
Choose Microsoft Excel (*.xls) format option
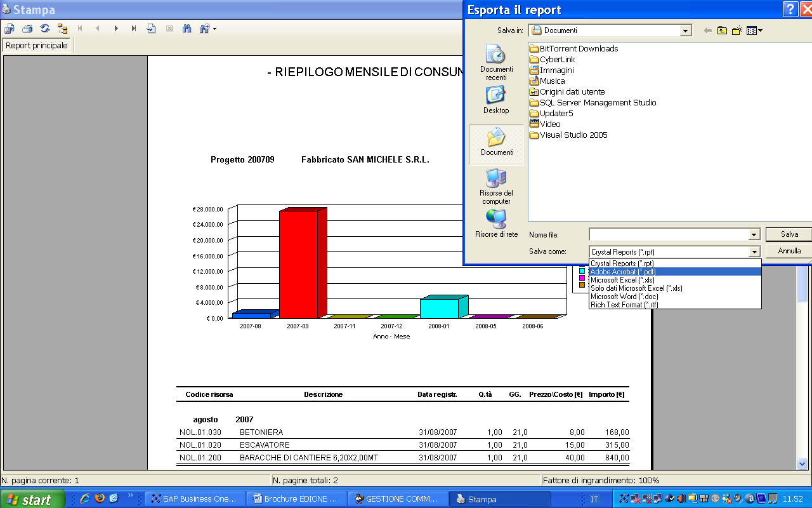(675, 280)
